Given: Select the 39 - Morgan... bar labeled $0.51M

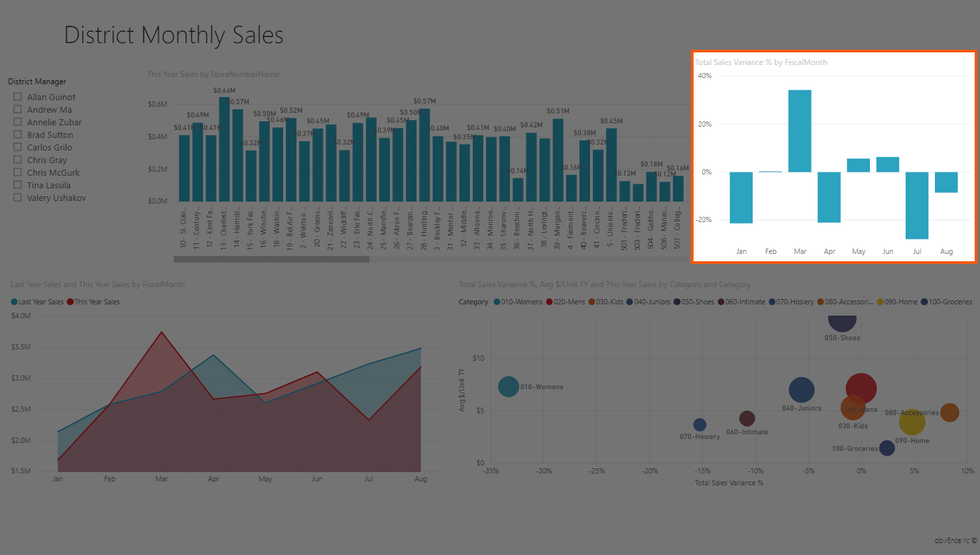Looking at the screenshot, I should click(x=558, y=160).
